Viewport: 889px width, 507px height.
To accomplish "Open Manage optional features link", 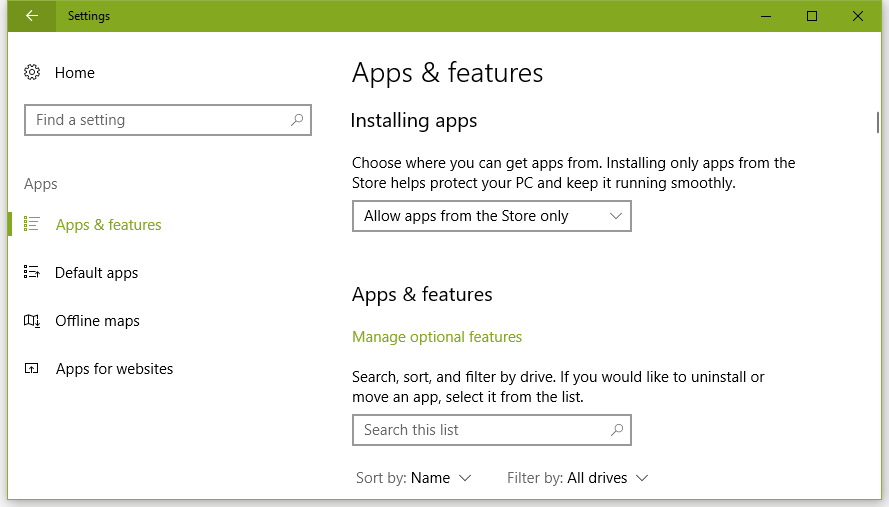I will point(437,337).
